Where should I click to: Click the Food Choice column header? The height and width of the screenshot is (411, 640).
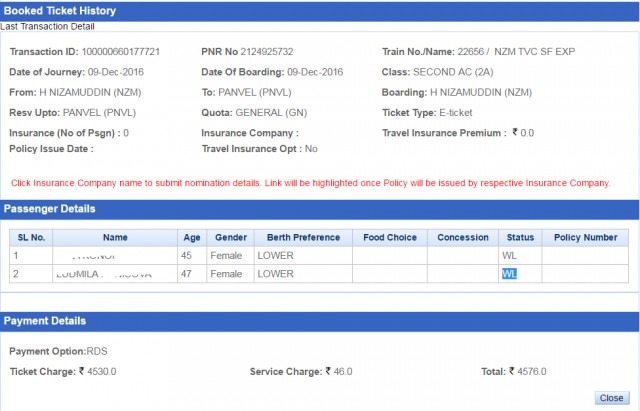click(389, 238)
